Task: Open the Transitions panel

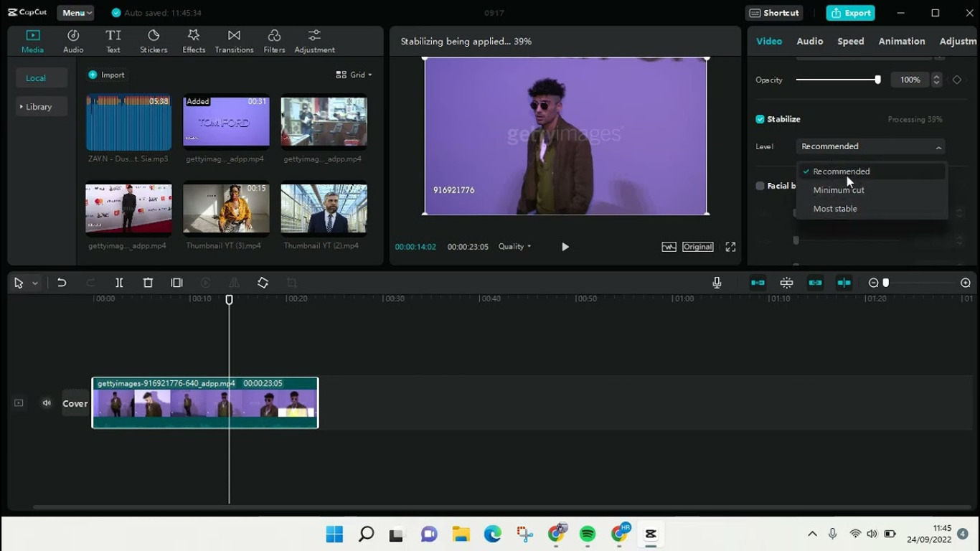Action: coord(234,42)
